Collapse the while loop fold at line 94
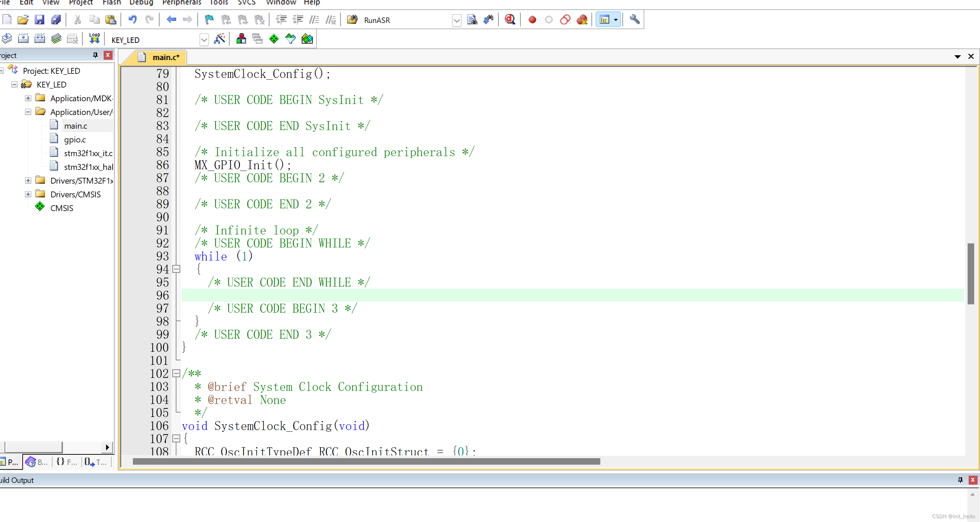Screen dimensions: 980x522 point(176,269)
